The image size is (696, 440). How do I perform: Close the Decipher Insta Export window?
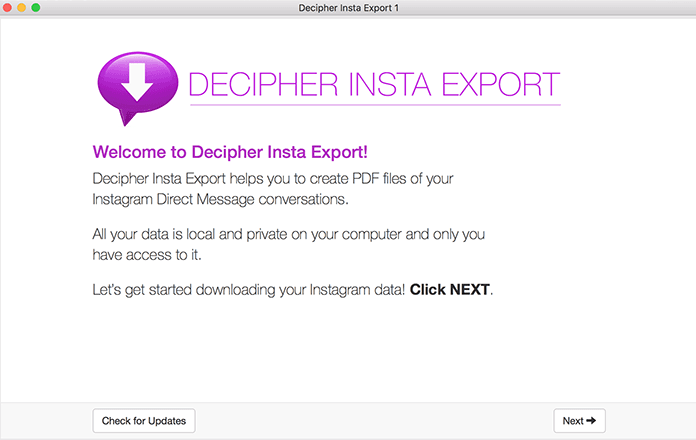point(8,8)
